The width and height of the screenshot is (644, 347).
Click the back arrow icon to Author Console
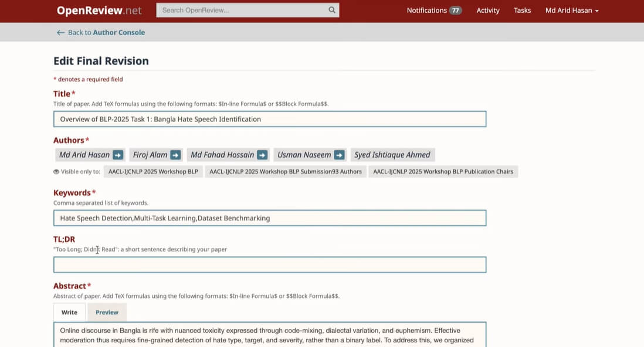click(60, 32)
